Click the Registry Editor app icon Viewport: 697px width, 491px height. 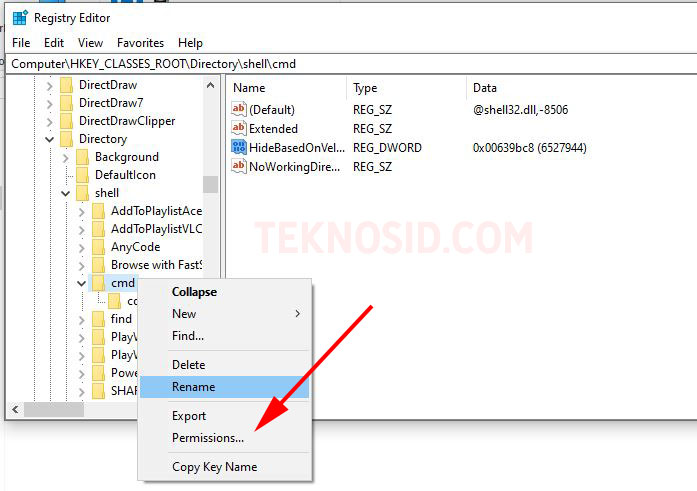click(20, 18)
